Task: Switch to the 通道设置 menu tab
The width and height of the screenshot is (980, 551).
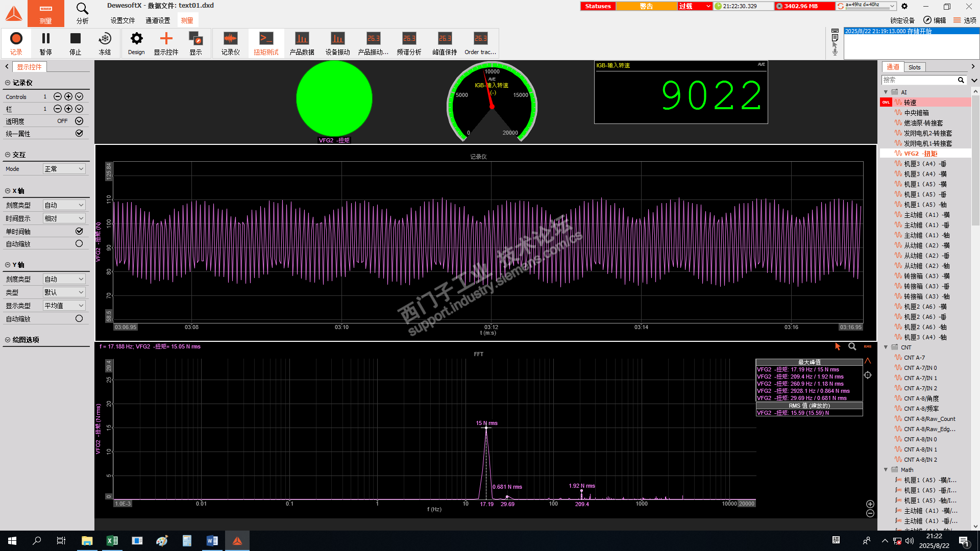Action: click(158, 20)
